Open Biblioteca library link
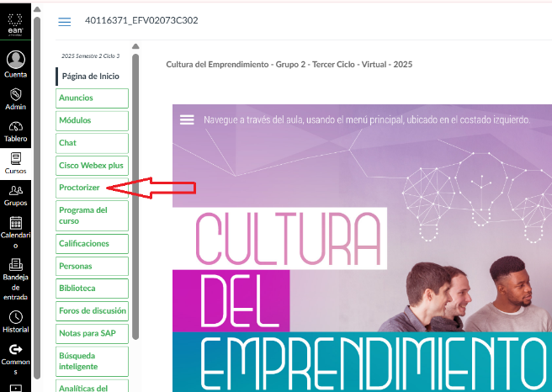The image size is (552, 392). pyautogui.click(x=92, y=289)
